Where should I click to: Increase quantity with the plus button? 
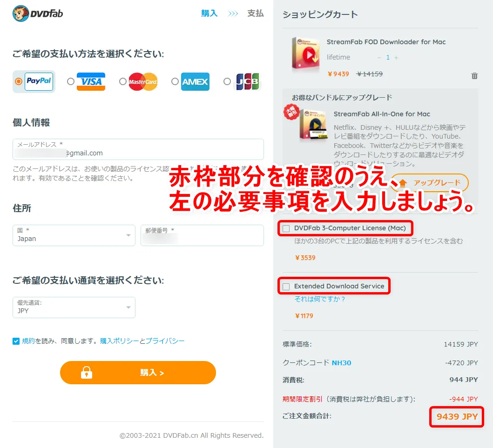pos(396,58)
